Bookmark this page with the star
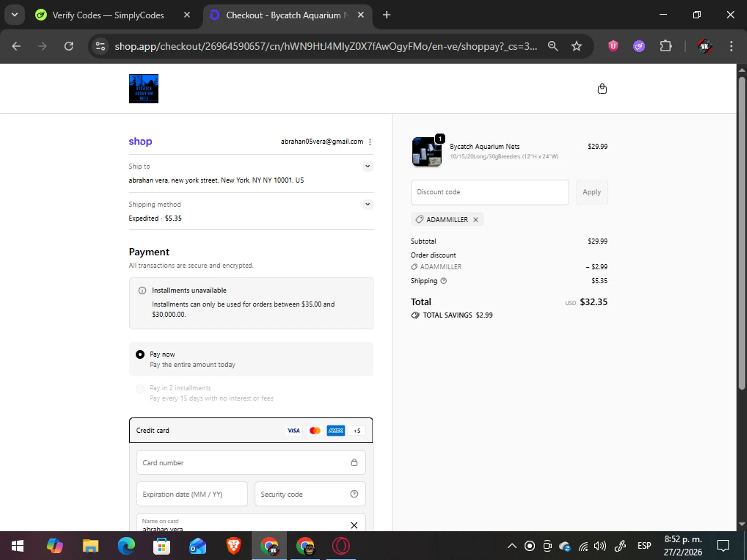Image resolution: width=747 pixels, height=560 pixels. coord(577,46)
